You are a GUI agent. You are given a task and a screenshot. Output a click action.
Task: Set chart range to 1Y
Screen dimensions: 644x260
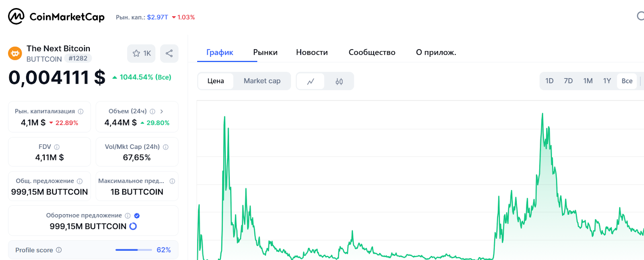pyautogui.click(x=607, y=81)
